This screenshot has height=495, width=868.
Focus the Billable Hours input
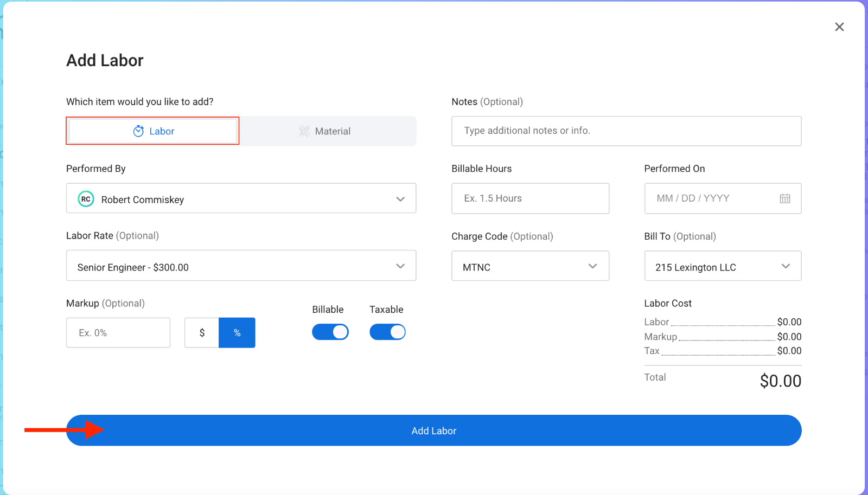pyautogui.click(x=529, y=198)
